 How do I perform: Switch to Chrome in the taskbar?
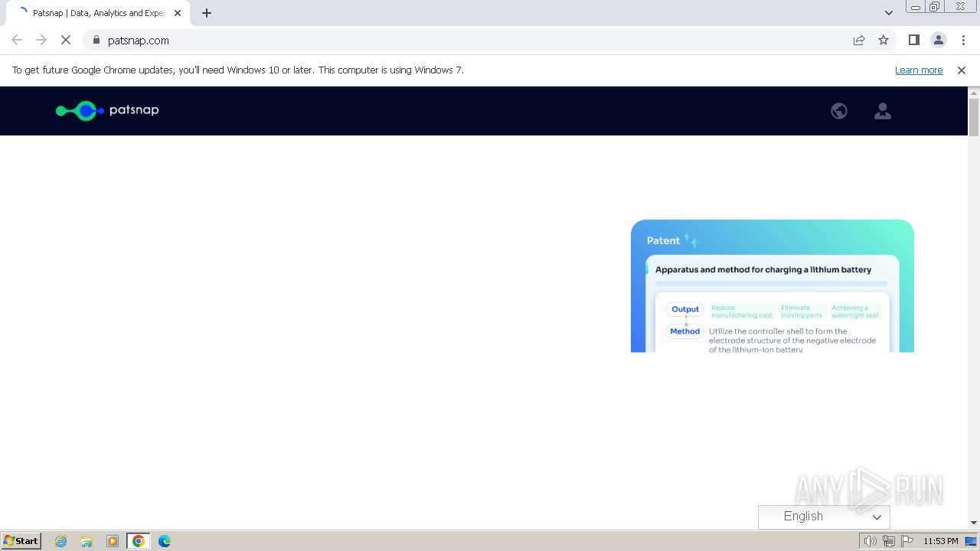click(139, 541)
